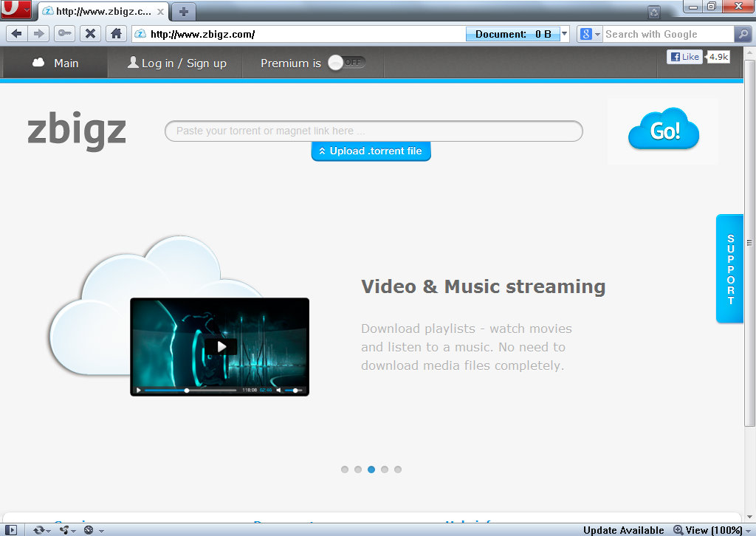Toggle the panel button in the status bar
This screenshot has height=536, width=756.
pyautogui.click(x=10, y=530)
